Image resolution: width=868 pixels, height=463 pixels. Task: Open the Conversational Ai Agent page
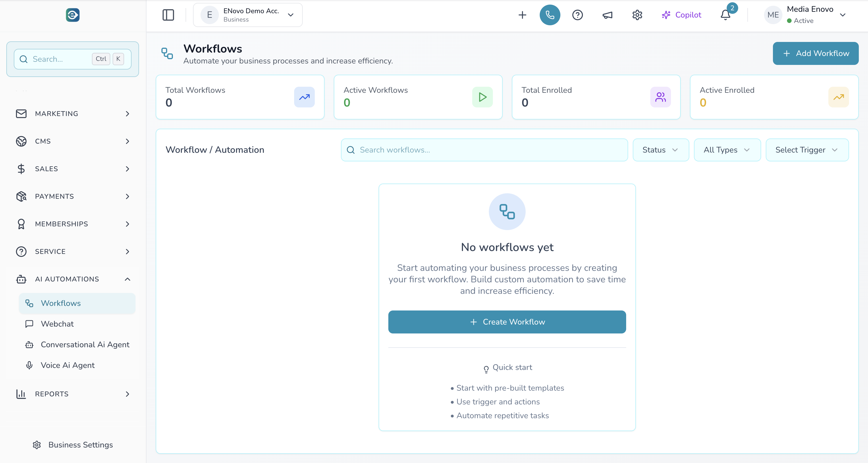[x=85, y=344]
